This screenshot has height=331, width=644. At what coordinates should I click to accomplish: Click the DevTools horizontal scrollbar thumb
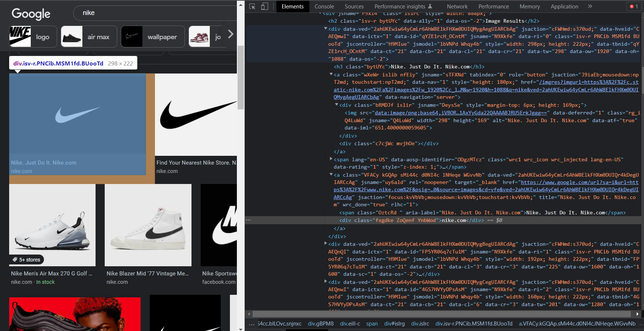(x=442, y=314)
